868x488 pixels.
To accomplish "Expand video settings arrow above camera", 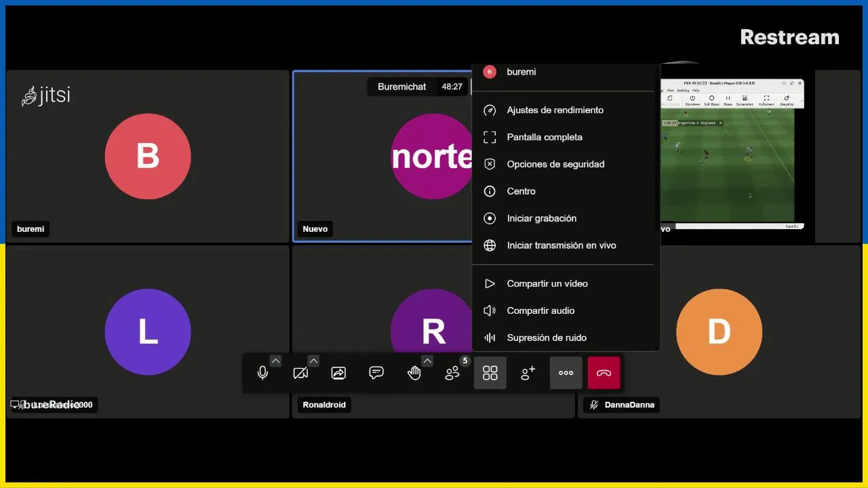I will tap(313, 361).
